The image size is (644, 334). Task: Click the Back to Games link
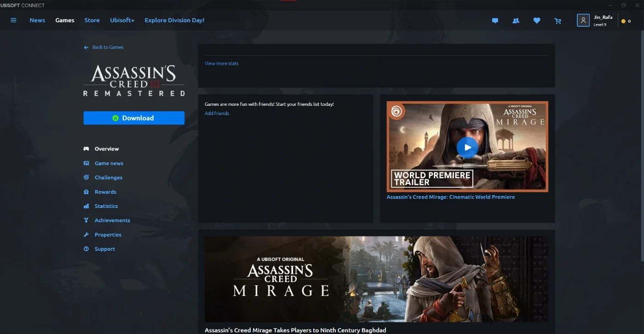tap(108, 47)
